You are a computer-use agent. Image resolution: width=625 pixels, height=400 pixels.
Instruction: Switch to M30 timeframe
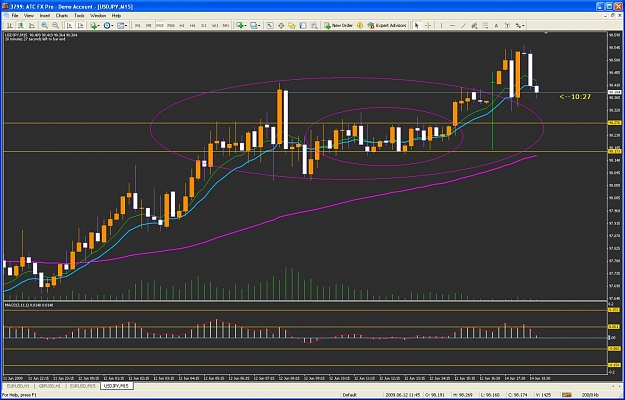(171, 25)
